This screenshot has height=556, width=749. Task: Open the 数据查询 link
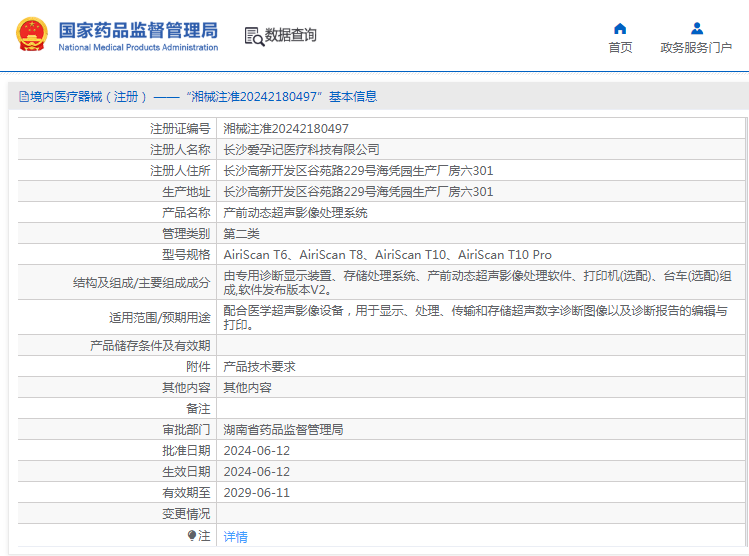[x=291, y=35]
